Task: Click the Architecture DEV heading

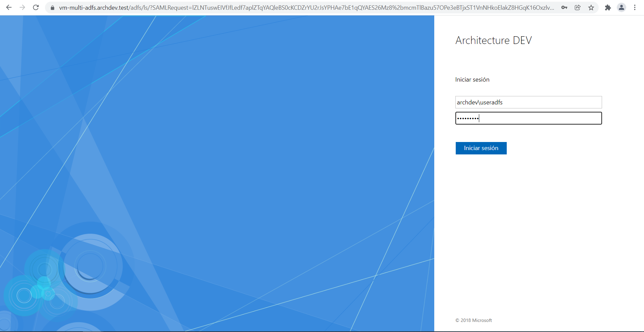Action: [x=493, y=40]
